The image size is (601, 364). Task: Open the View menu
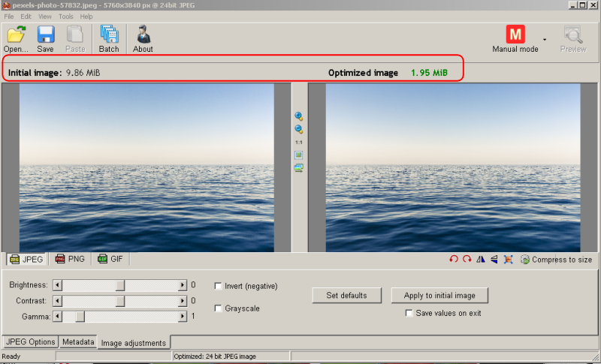(x=45, y=17)
